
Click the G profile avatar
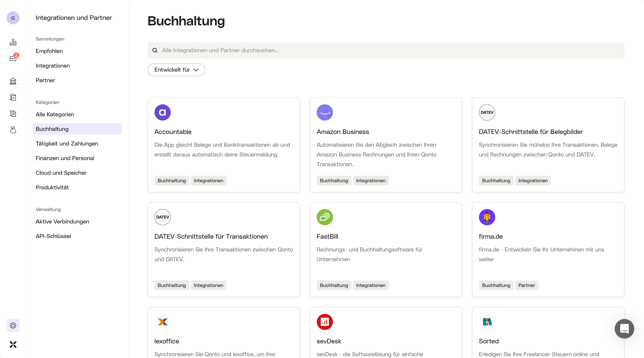click(13, 18)
